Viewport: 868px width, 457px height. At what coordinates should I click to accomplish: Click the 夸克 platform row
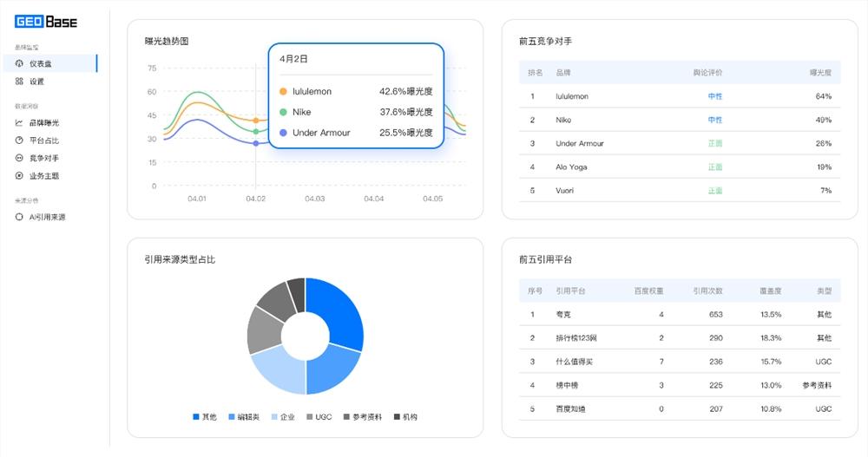pos(680,314)
